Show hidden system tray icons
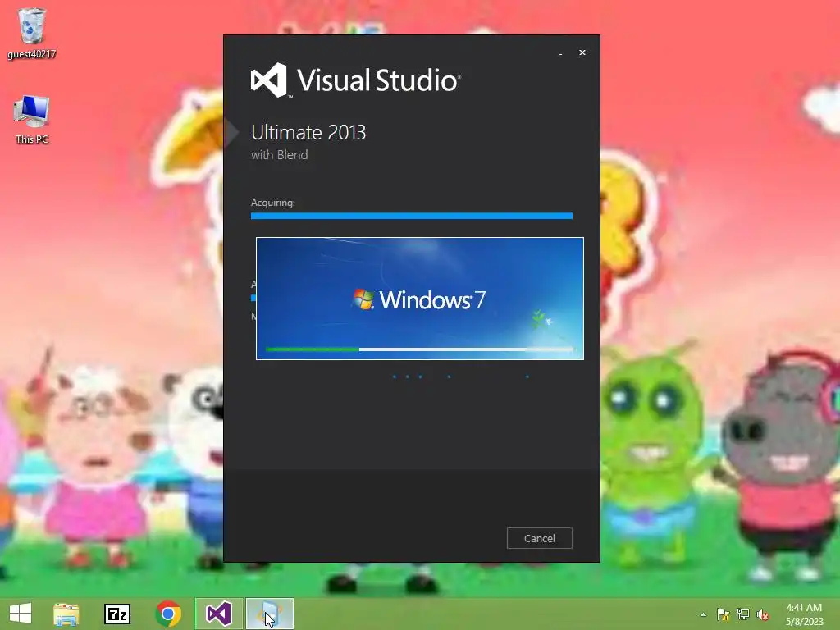840x630 pixels. click(703, 614)
